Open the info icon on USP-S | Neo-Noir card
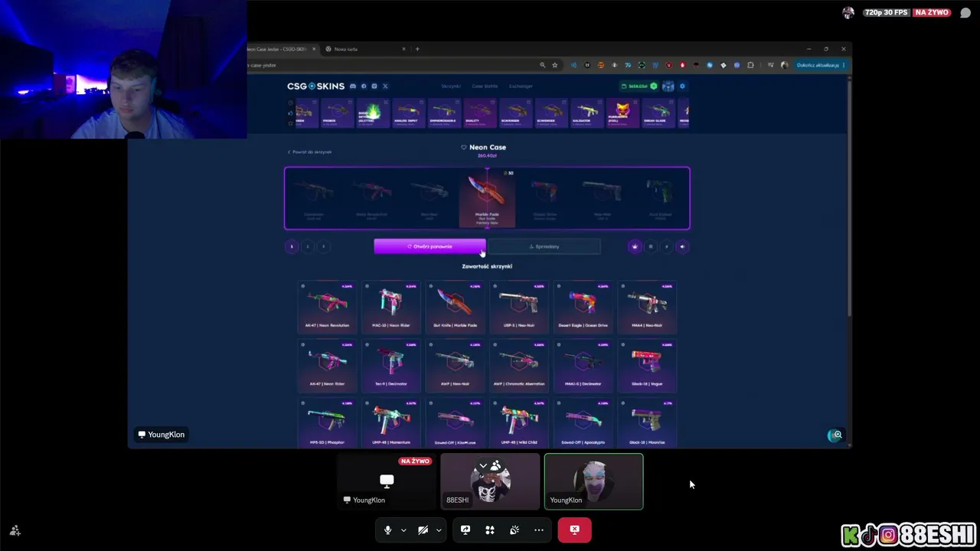980x551 pixels. (x=495, y=287)
